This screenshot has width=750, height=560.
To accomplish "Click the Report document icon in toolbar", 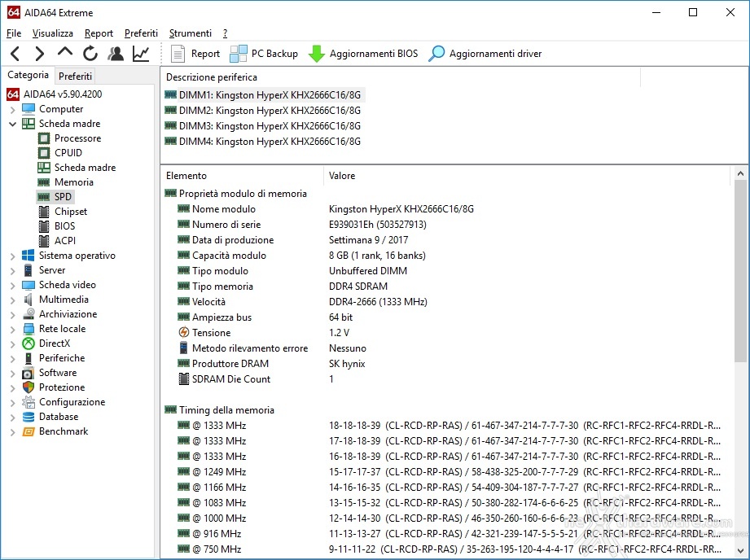I will coord(178,54).
